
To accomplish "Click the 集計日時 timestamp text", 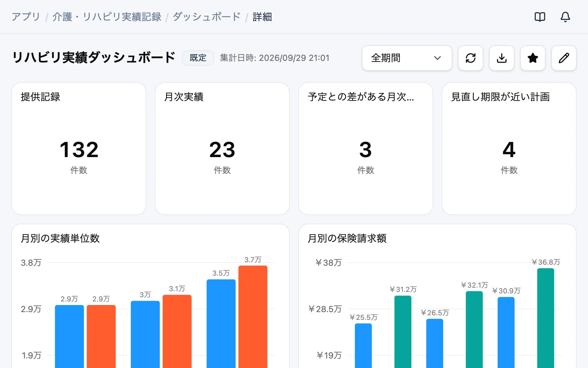I will point(275,58).
